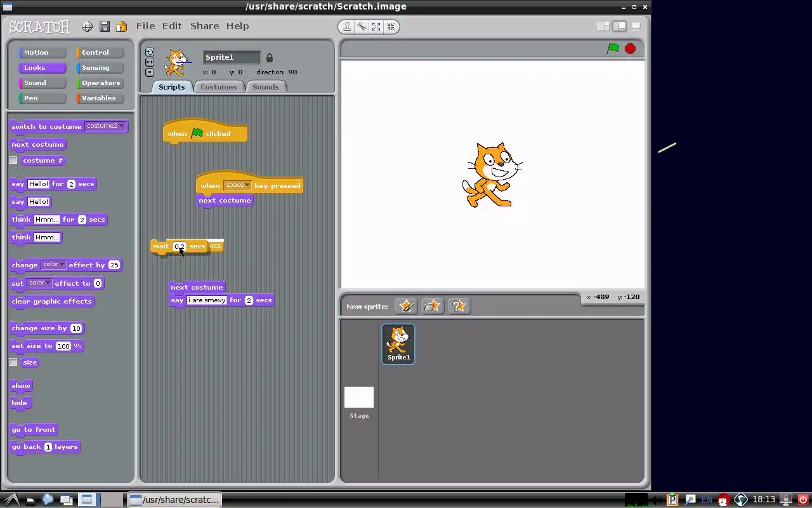Image resolution: width=812 pixels, height=508 pixels.
Task: Open the language globe menu
Action: tap(88, 27)
